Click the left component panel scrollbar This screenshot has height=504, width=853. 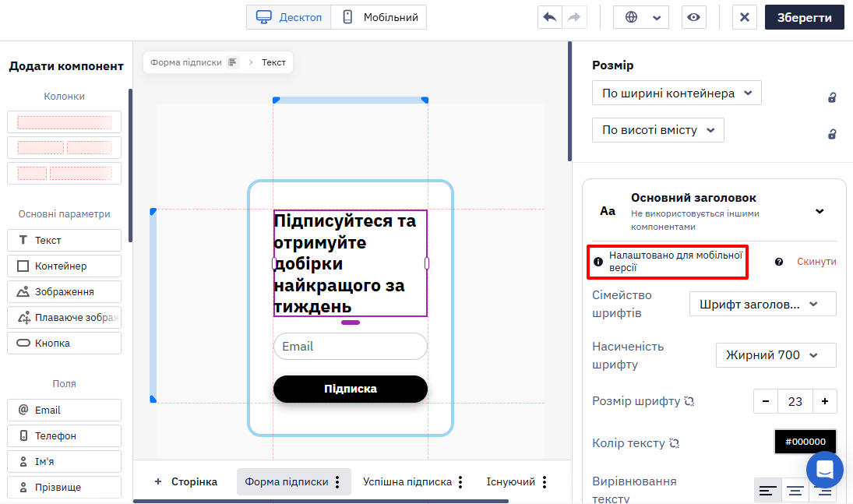pyautogui.click(x=130, y=165)
